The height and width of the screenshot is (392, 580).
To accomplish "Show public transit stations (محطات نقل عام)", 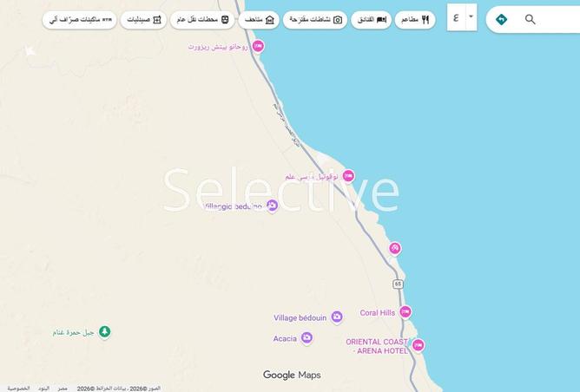I will tap(202, 19).
